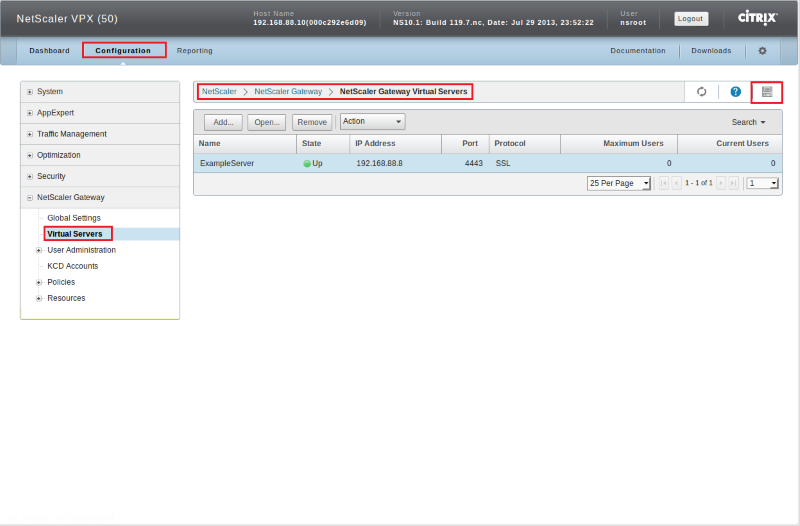Select Virtual Servers in the tree
The width and height of the screenshot is (800, 526).
(x=74, y=234)
